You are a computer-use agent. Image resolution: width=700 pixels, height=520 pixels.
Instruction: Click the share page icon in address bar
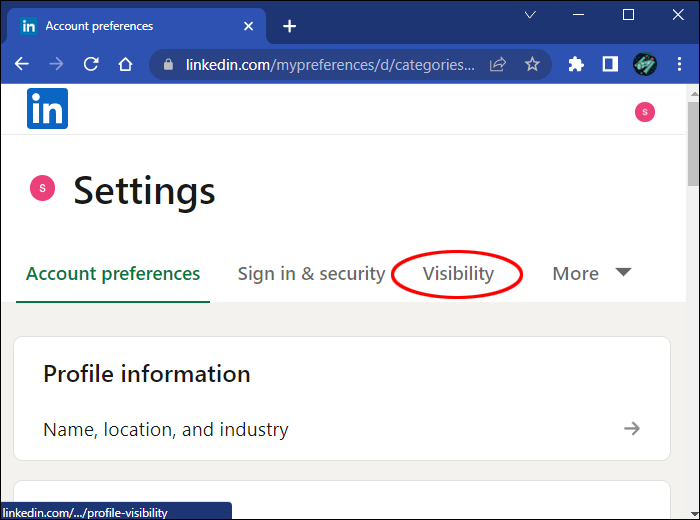[498, 64]
